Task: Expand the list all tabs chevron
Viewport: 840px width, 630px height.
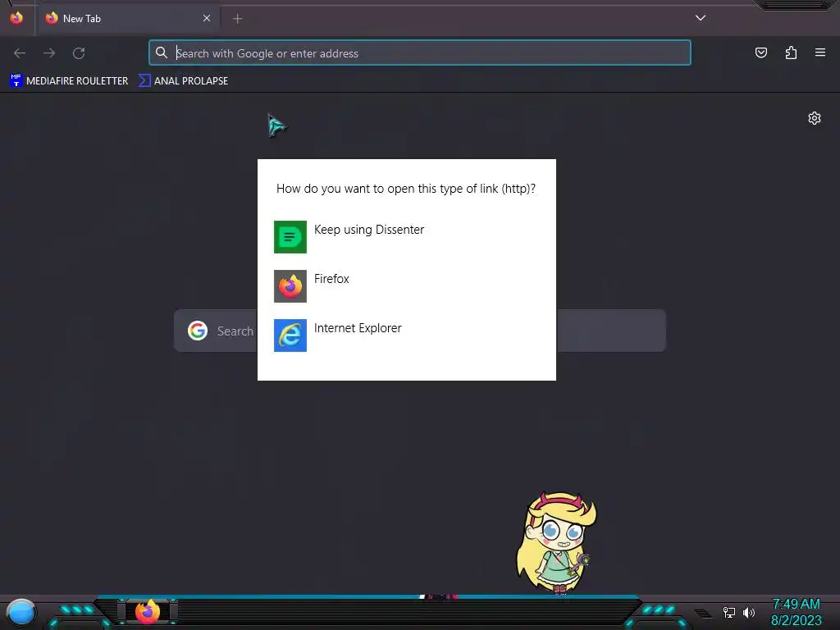Action: coord(701,18)
